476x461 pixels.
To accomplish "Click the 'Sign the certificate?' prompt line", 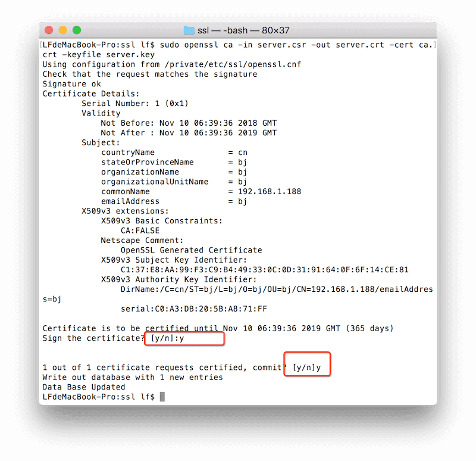I will tap(93, 338).
